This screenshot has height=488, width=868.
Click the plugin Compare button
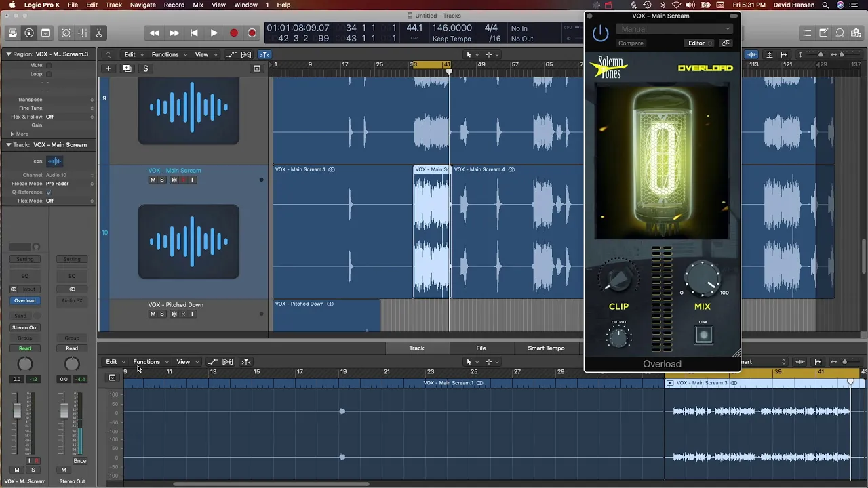pos(631,43)
